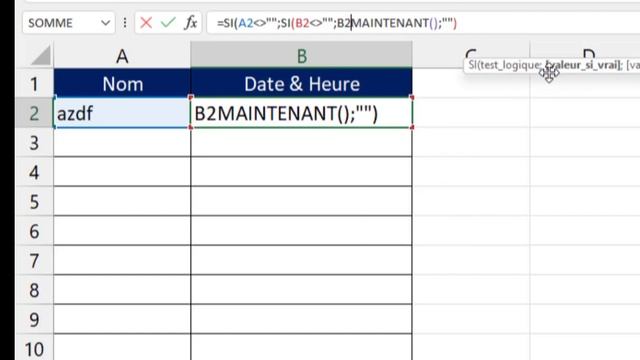Select row 8 header
Image resolution: width=640 pixels, height=360 pixels.
tap(34, 289)
